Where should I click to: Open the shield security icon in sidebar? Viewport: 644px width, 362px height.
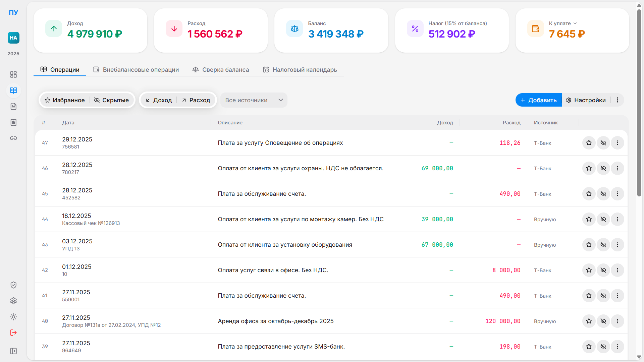13,285
